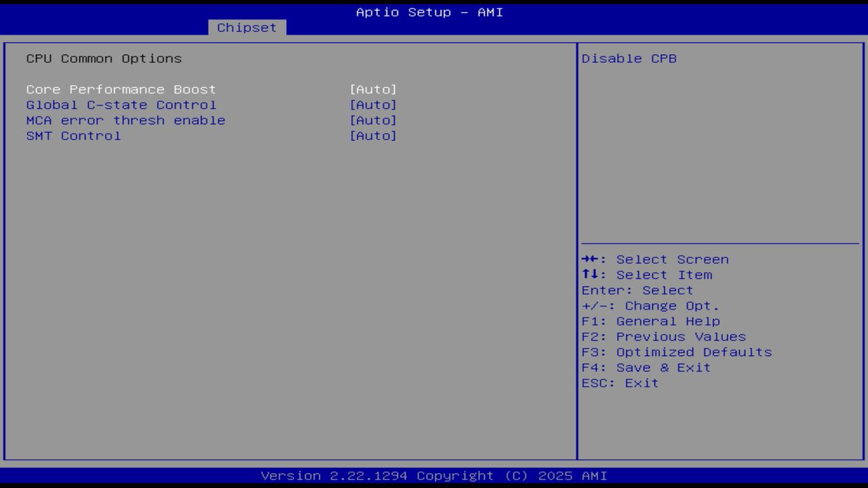Select the MCA error thresh enable setting
The width and height of the screenshot is (868, 488).
(x=125, y=120)
